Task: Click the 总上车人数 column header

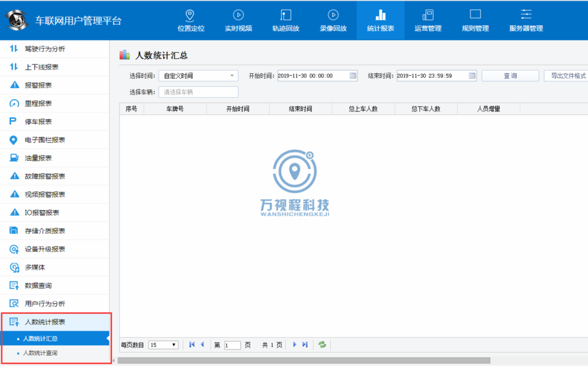Action: coord(363,109)
